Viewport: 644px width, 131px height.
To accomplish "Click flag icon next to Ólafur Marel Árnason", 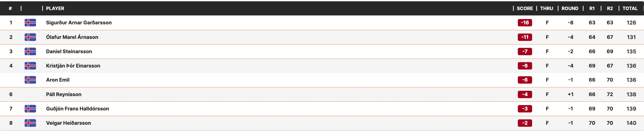I will click(x=30, y=37).
